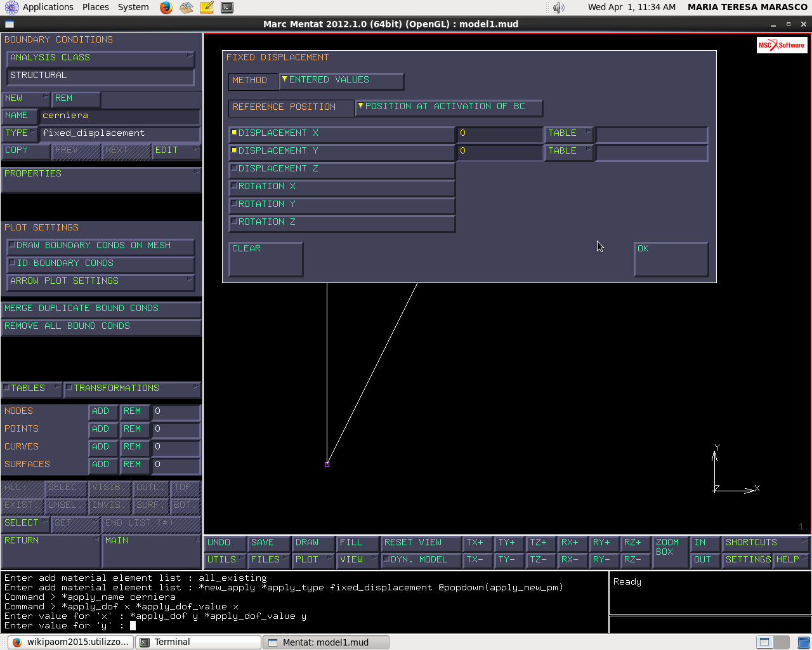Click the volume speaker icon

pos(558,8)
